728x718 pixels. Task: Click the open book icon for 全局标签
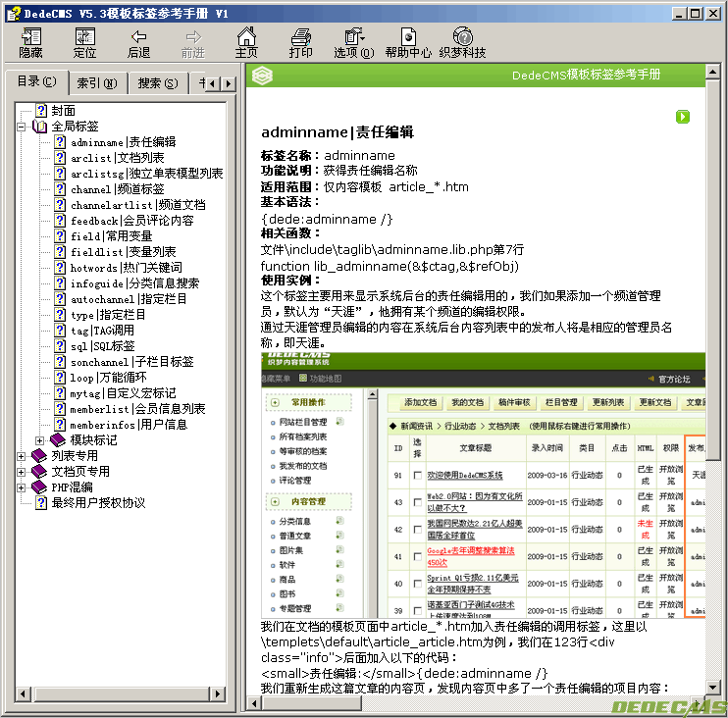[40, 127]
